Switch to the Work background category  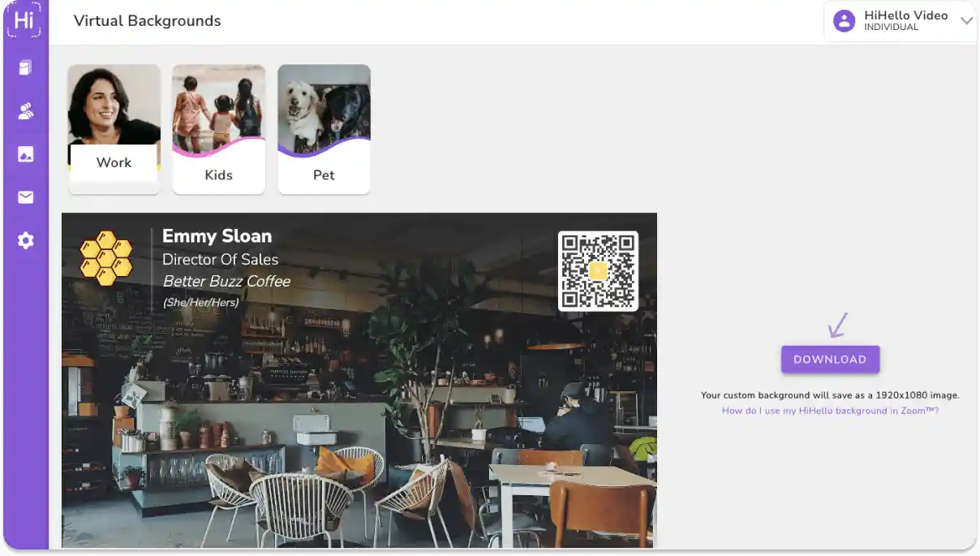pos(114,128)
